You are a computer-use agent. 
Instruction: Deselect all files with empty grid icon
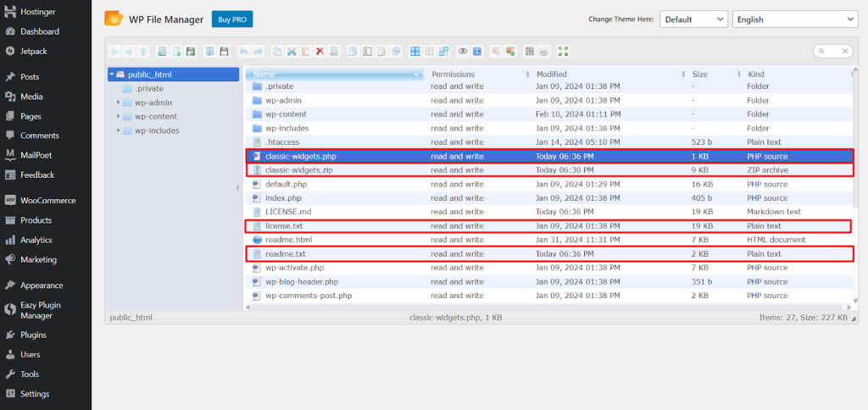coord(429,52)
